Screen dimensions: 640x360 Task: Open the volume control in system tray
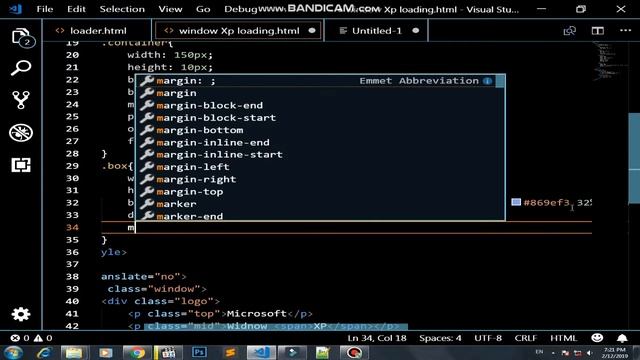pos(589,353)
